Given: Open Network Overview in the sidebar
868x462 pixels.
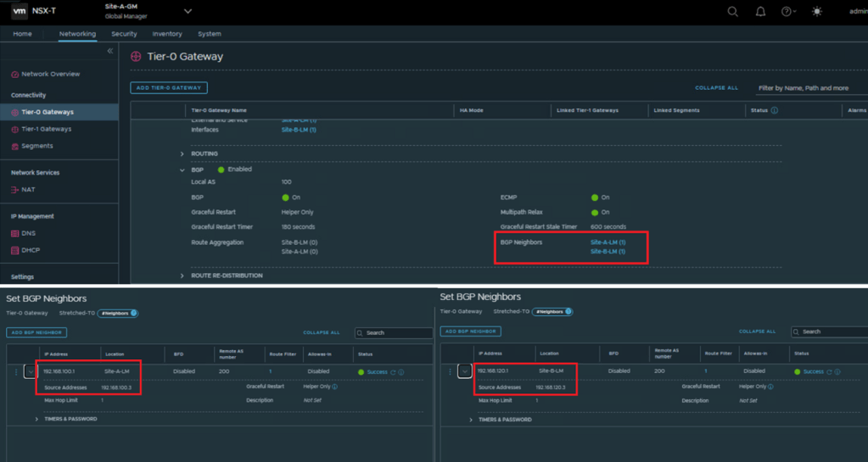Looking at the screenshot, I should [50, 75].
